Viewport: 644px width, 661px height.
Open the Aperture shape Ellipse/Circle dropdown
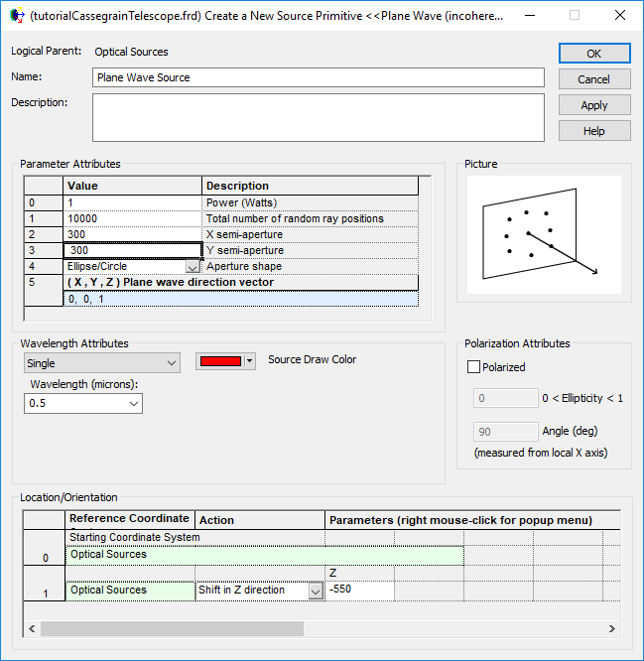click(193, 267)
